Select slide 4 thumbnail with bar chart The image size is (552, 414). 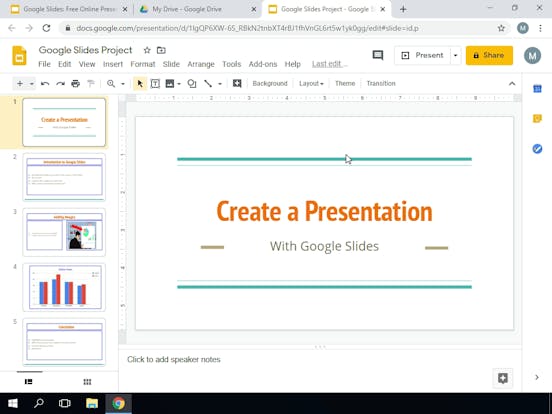(x=64, y=287)
